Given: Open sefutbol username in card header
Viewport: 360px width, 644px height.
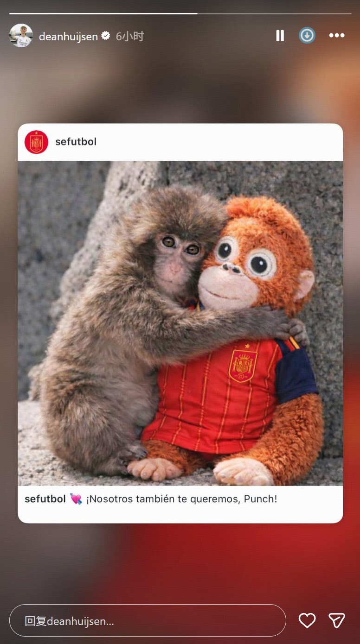Looking at the screenshot, I should tap(76, 142).
